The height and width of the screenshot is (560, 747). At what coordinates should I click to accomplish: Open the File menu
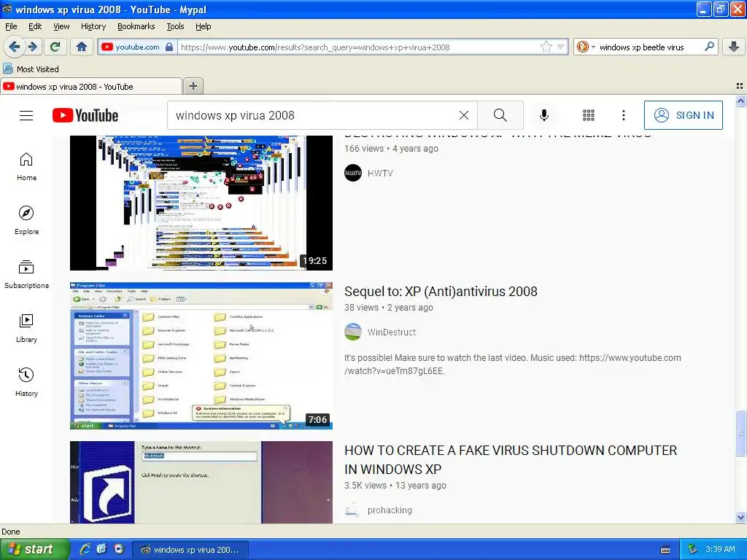pos(11,26)
